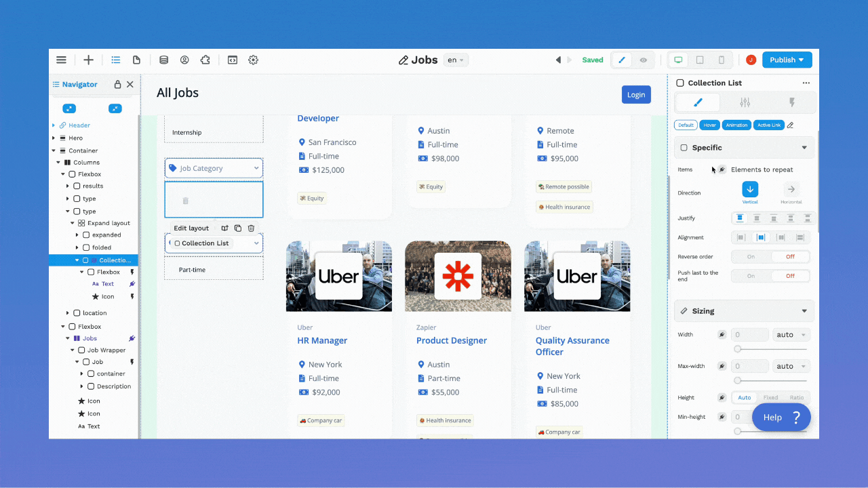The height and width of the screenshot is (488, 868).
Task: Select desktop breakpoint icon
Action: click(677, 60)
